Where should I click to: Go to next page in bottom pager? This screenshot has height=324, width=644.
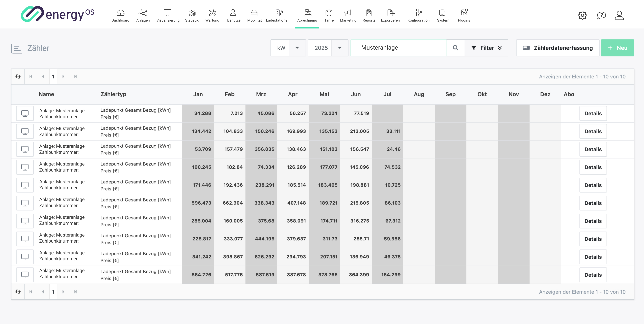[63, 291]
